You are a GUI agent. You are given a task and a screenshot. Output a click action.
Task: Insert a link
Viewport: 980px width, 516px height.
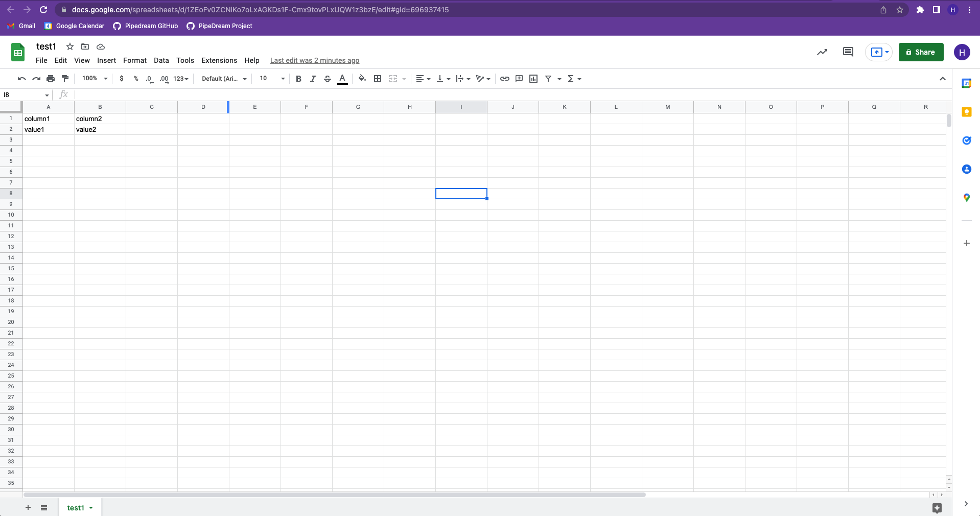[505, 79]
